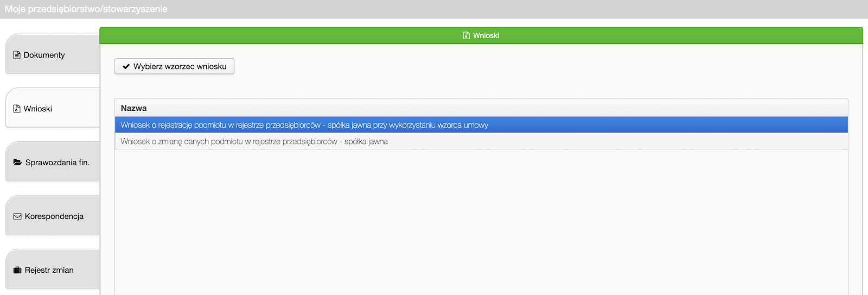Open the Rejestr zmian tab
868x295 pixels.
[x=53, y=269]
